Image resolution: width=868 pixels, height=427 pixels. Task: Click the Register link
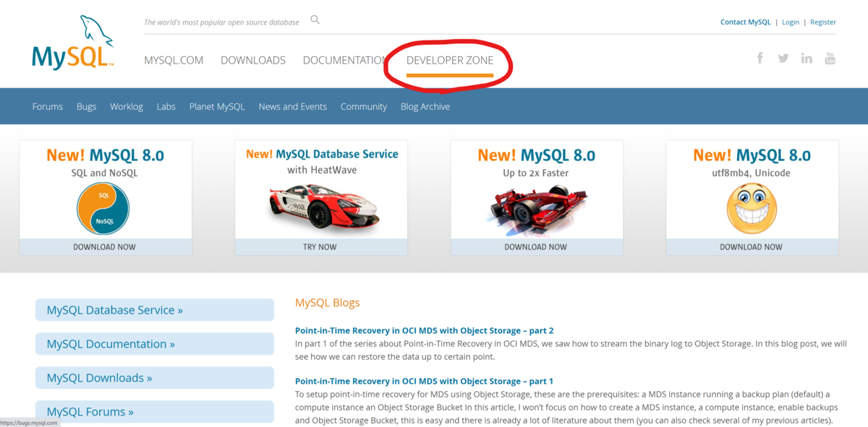(x=823, y=22)
